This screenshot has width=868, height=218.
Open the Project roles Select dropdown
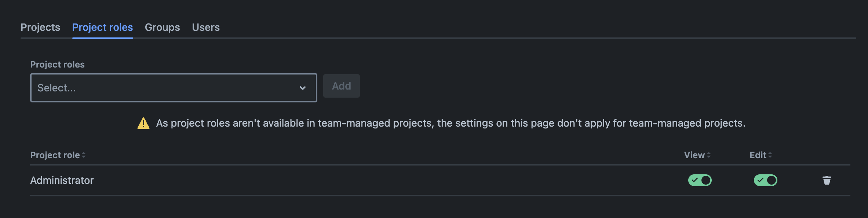tap(165, 88)
